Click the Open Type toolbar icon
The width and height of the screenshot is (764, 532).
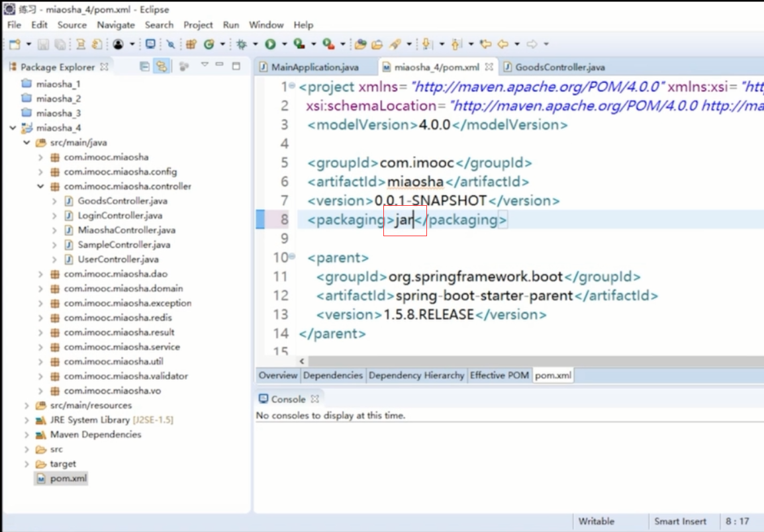pos(359,44)
